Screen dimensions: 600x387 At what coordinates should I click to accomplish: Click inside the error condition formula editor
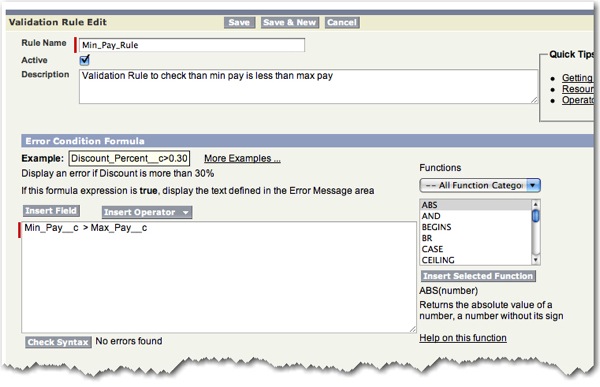pyautogui.click(x=219, y=277)
